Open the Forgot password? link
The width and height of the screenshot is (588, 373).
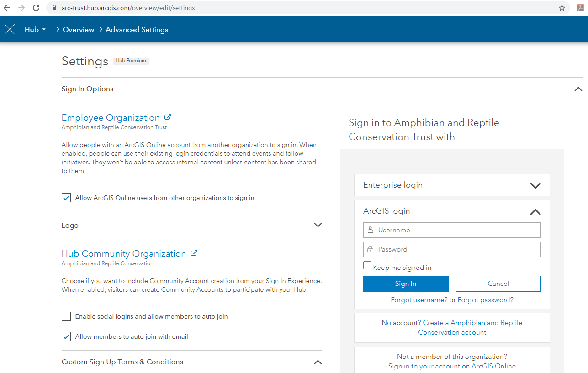(x=486, y=300)
